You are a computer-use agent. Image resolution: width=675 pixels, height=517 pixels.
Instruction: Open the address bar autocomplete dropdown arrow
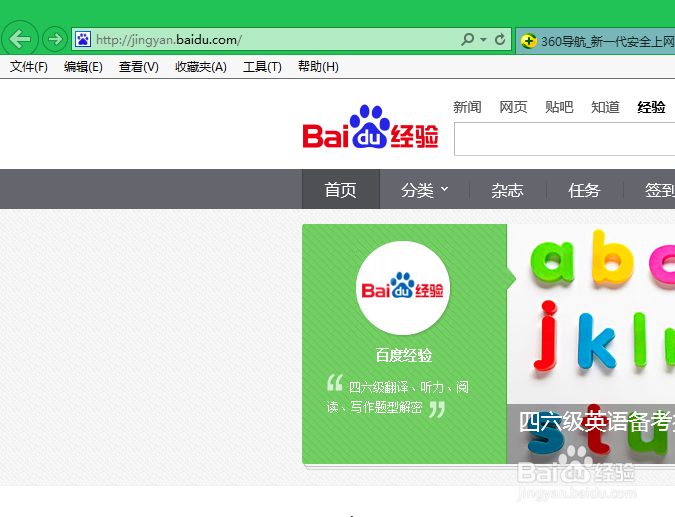[483, 40]
